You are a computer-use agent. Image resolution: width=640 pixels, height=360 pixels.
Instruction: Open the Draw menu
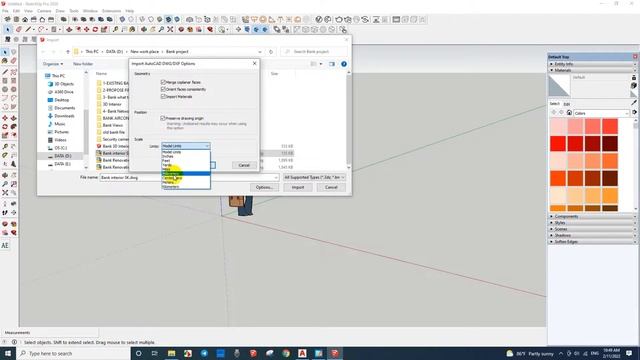60,11
